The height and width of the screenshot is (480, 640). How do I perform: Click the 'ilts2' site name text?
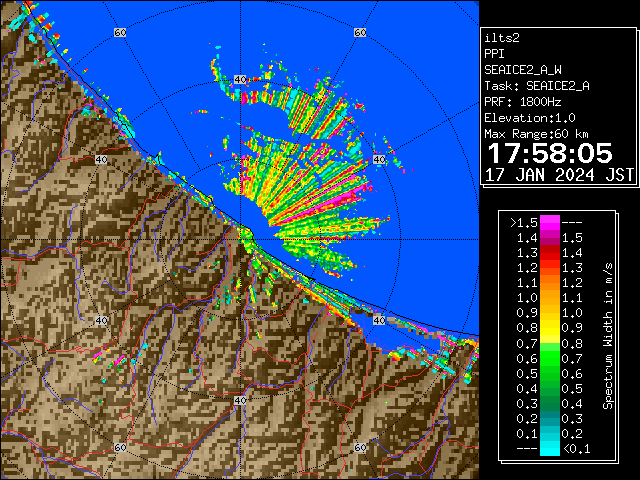tap(502, 38)
